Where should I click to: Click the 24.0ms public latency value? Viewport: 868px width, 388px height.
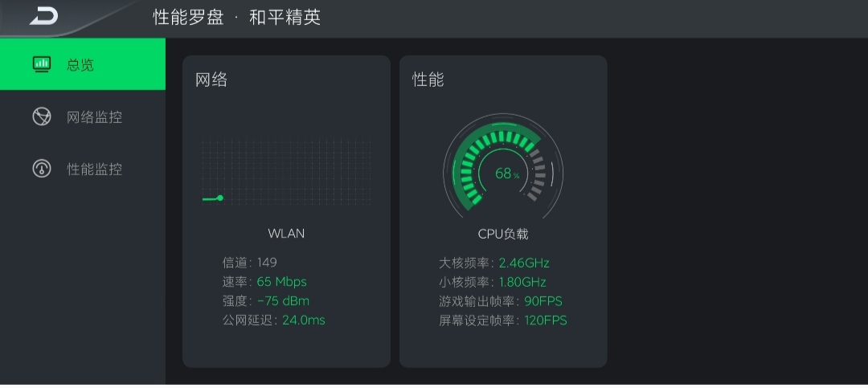tap(304, 320)
